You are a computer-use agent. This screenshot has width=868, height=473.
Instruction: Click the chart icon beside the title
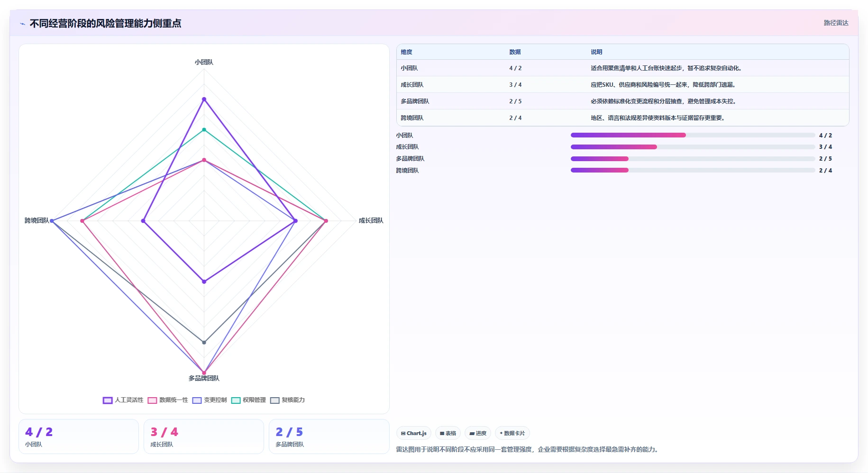point(22,24)
